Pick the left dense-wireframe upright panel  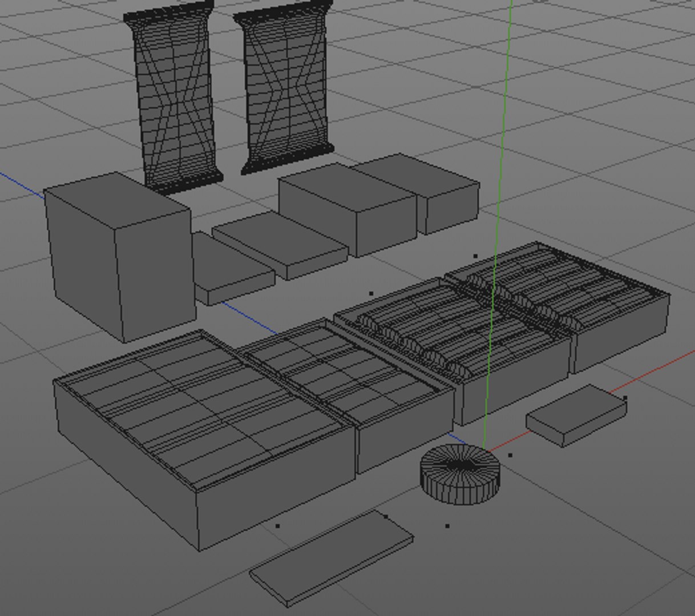(x=173, y=97)
